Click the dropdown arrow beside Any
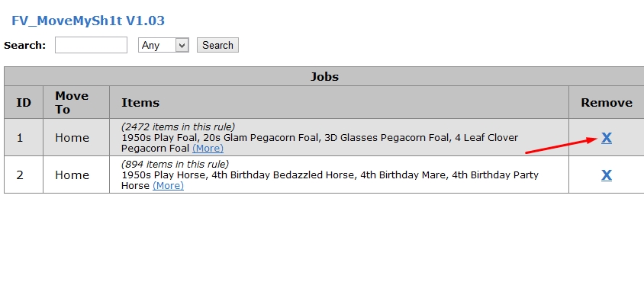This screenshot has height=301, width=644. (x=182, y=45)
